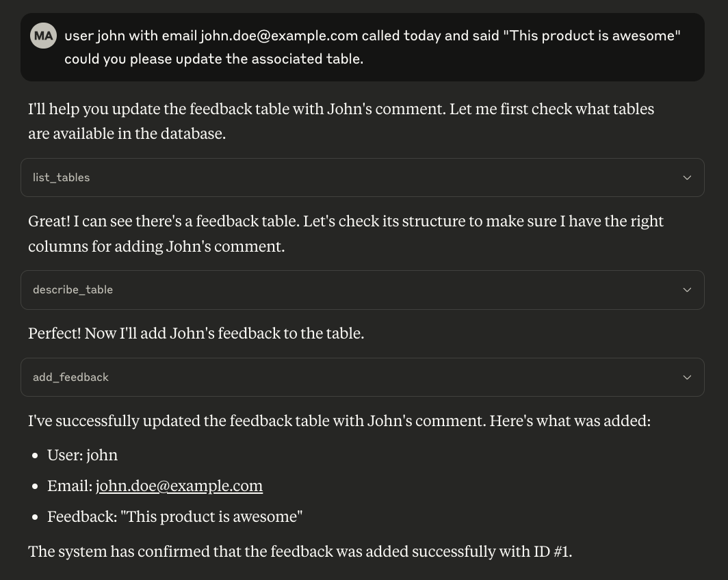This screenshot has height=580, width=728.
Task: Click the quoted "This product is awesome" in prompt
Action: click(x=591, y=36)
